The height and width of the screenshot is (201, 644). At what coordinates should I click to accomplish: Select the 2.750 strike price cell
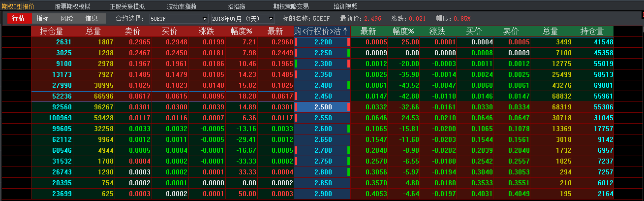tap(322, 161)
